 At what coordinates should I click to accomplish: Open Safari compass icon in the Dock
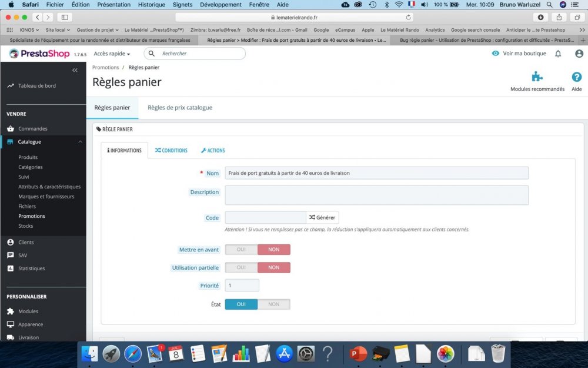133,354
